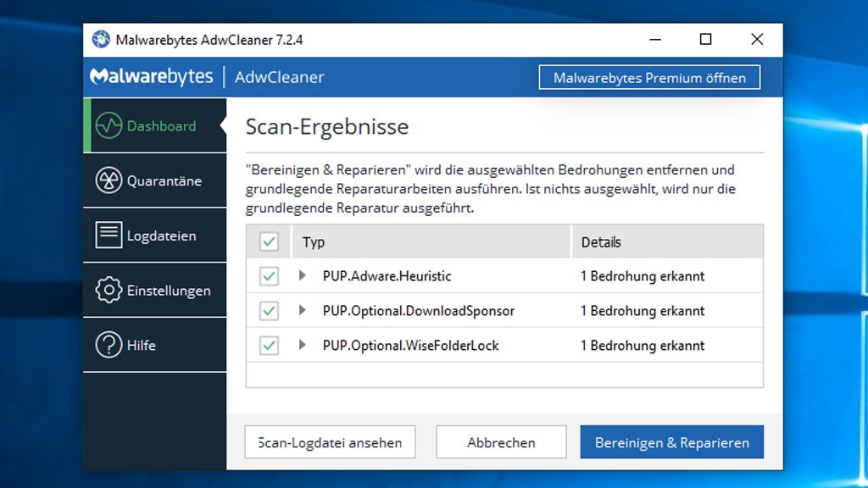Screen dimensions: 868x488
Task: Click the Scan-Ergebnisse heading
Action: point(327,127)
